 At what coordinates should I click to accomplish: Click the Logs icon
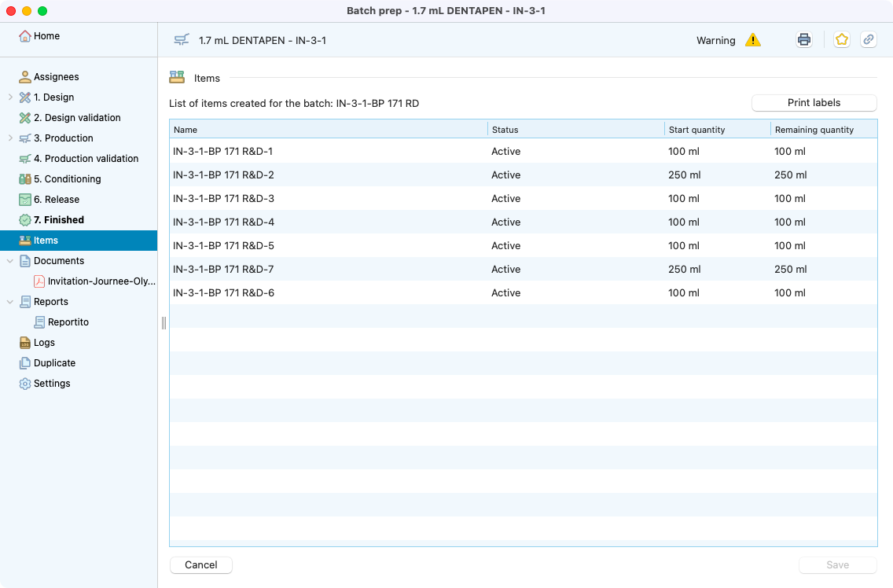[24, 343]
